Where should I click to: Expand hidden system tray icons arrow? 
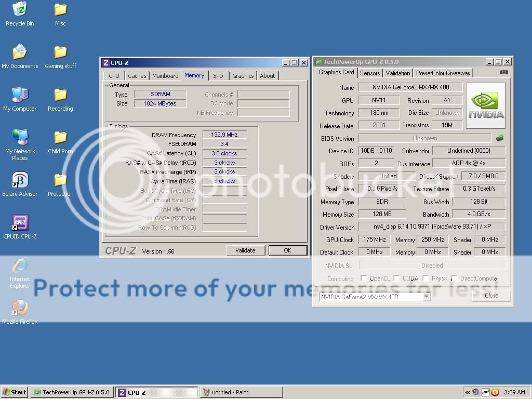click(468, 392)
